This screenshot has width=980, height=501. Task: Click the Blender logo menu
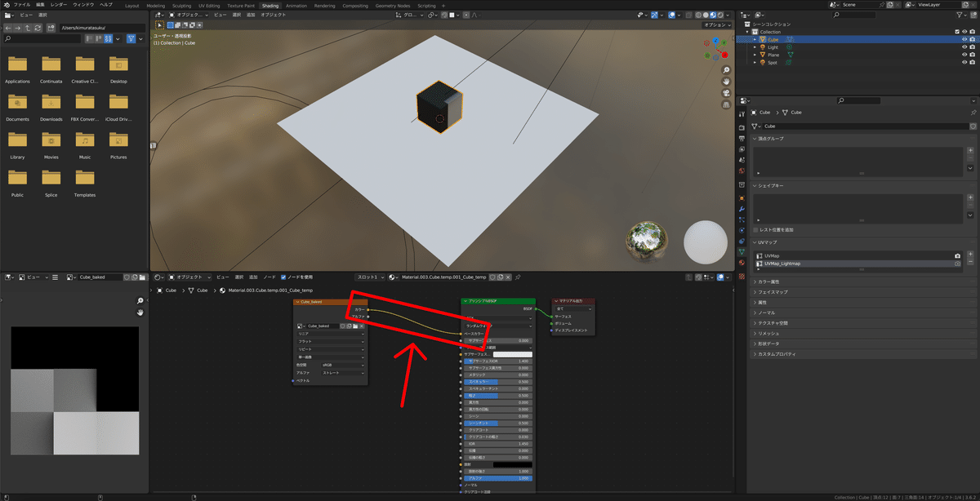6,5
